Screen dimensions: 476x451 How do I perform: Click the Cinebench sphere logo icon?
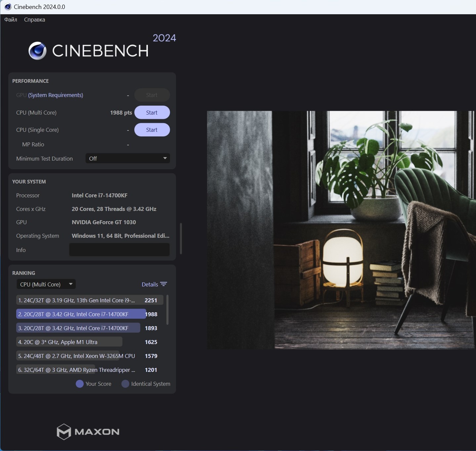click(37, 51)
